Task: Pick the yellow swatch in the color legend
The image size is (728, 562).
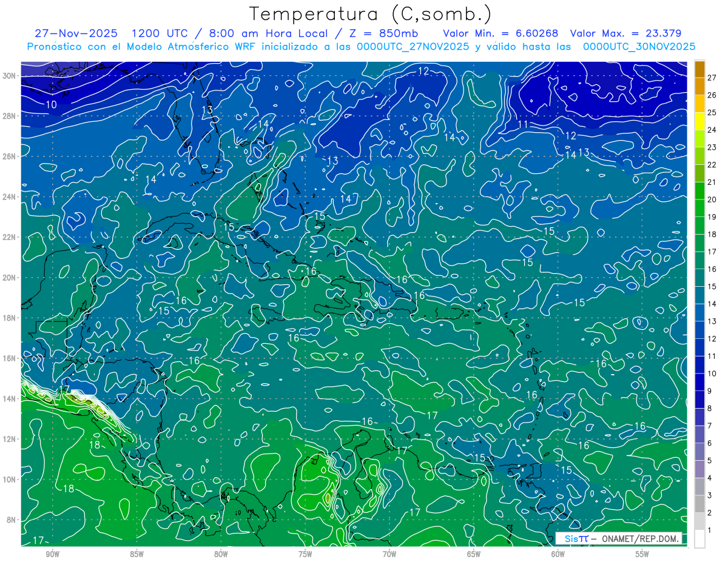Action: 699,121
